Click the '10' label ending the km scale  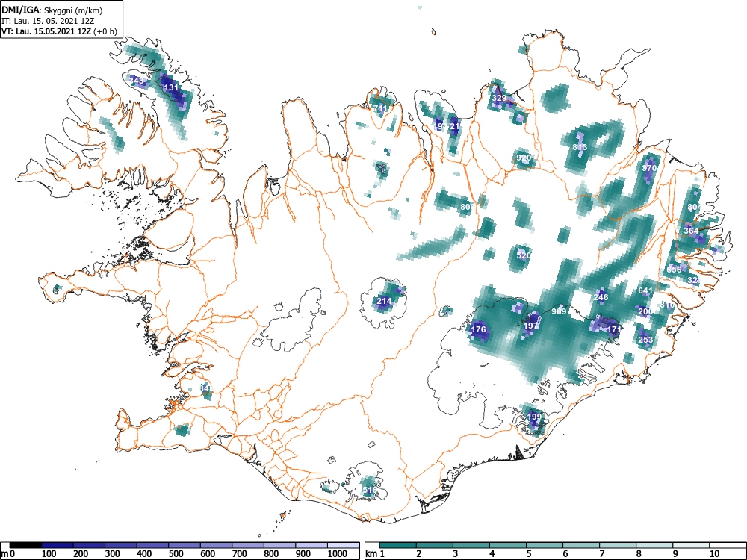tap(714, 553)
